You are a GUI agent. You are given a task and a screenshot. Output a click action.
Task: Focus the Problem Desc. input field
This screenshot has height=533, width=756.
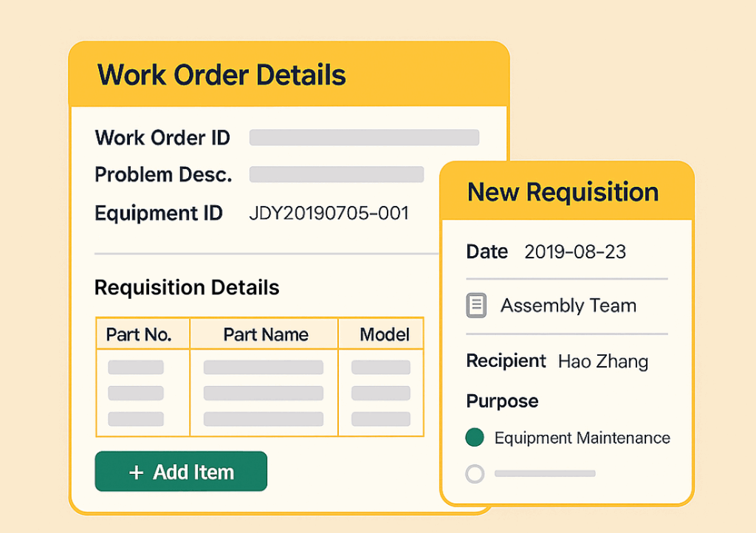336,175
